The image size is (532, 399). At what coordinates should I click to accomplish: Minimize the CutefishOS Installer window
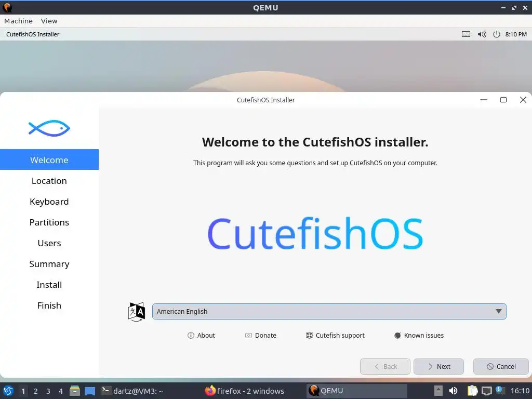(x=484, y=100)
